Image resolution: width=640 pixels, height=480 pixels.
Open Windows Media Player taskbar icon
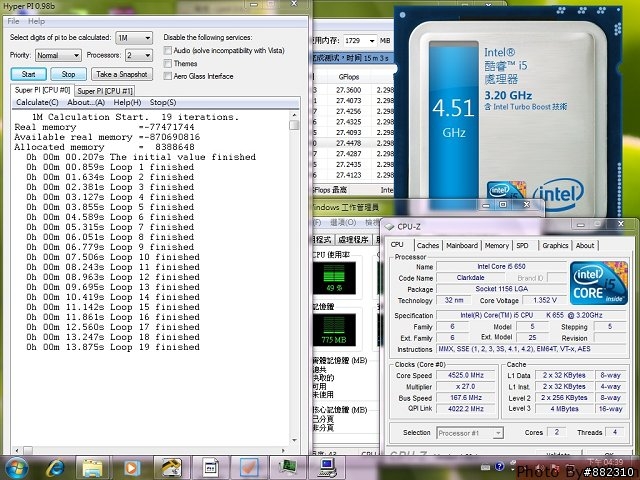131,468
